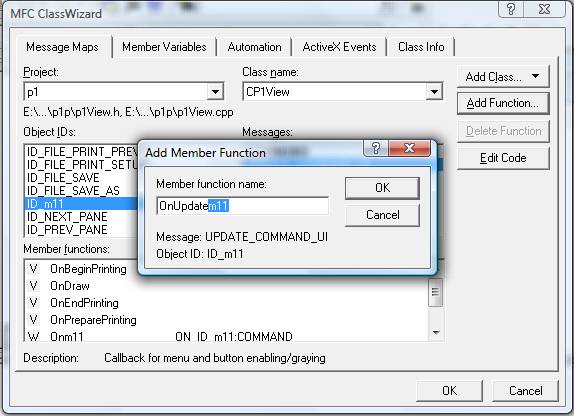Click the member functions scrollbar thumb

[x=435, y=292]
